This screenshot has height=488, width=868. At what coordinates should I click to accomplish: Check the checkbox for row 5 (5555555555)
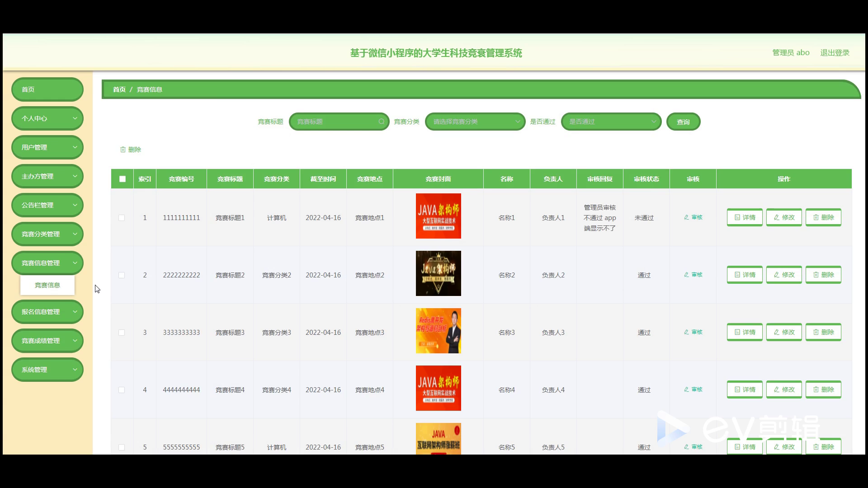coord(122,447)
